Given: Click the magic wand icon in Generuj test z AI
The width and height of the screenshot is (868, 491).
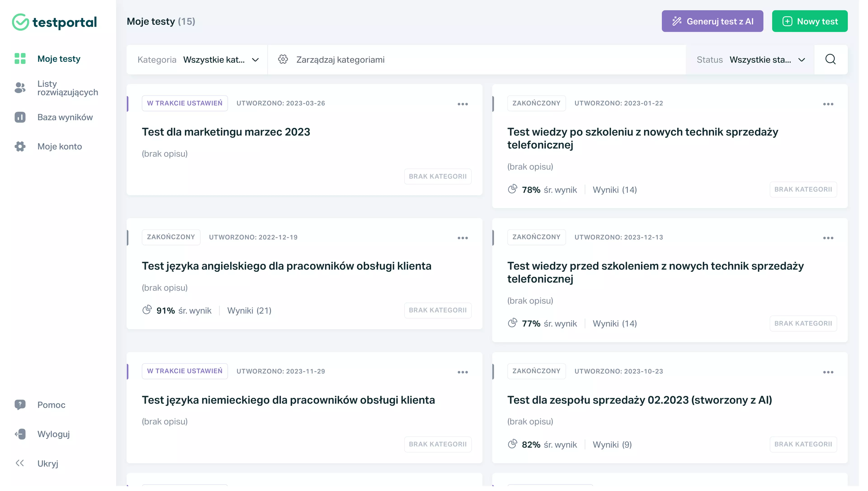Looking at the screenshot, I should 677,22.
